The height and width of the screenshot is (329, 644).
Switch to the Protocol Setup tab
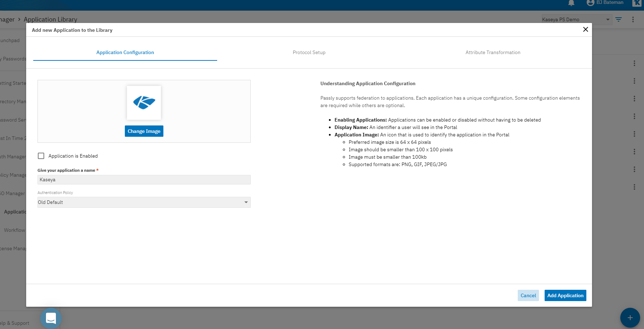coord(309,52)
